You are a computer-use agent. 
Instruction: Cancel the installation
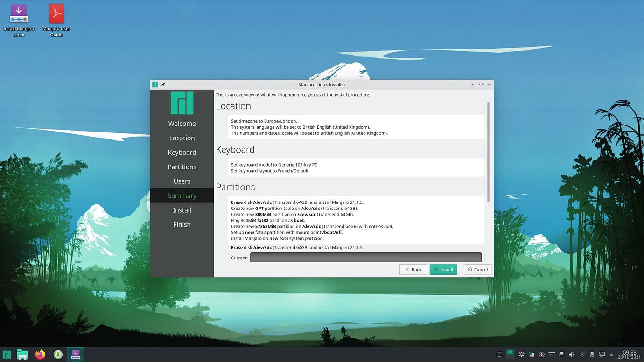[477, 269]
